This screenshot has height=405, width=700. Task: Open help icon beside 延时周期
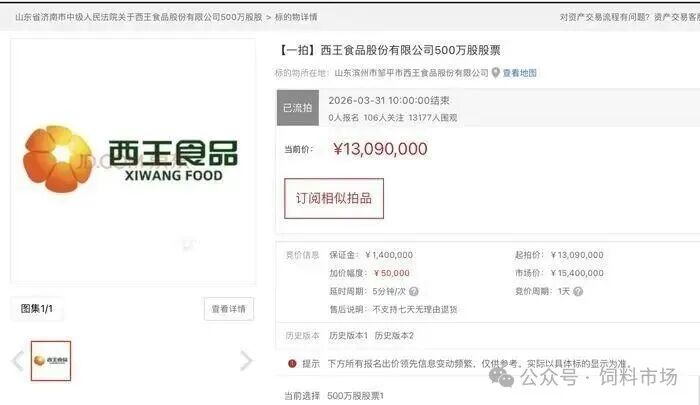(x=414, y=292)
